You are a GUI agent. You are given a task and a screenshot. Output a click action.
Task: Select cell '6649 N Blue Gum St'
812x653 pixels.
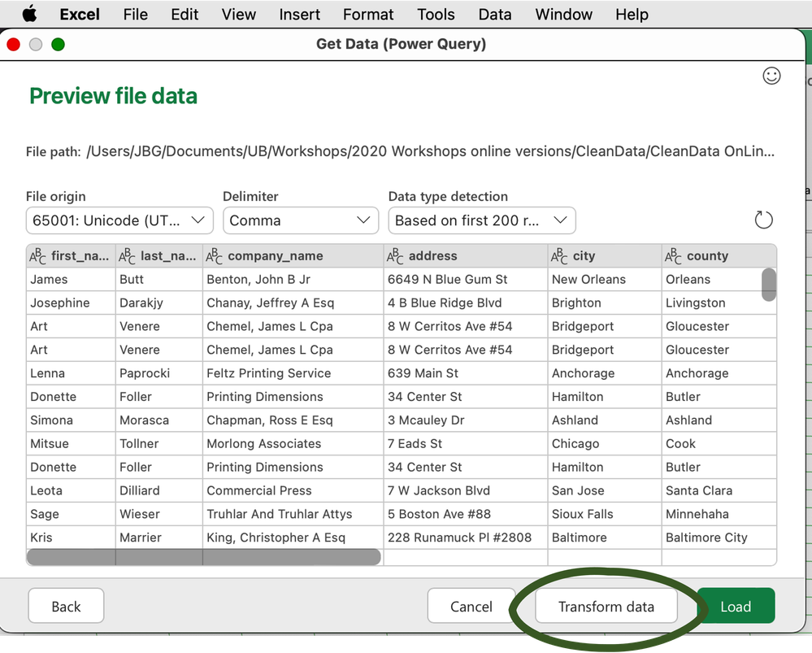point(466,280)
